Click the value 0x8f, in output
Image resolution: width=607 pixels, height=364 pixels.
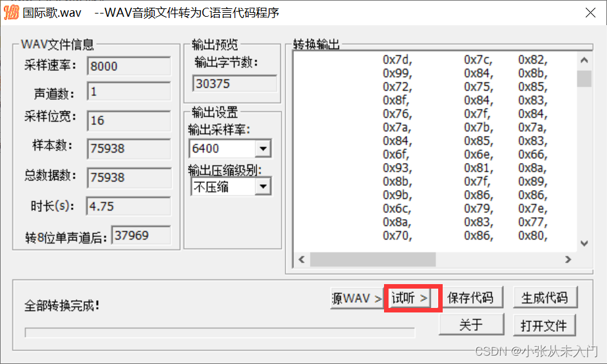(396, 101)
